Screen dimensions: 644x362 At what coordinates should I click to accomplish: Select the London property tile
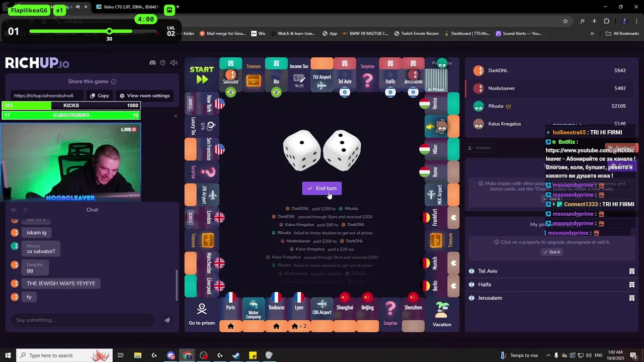pos(202,217)
